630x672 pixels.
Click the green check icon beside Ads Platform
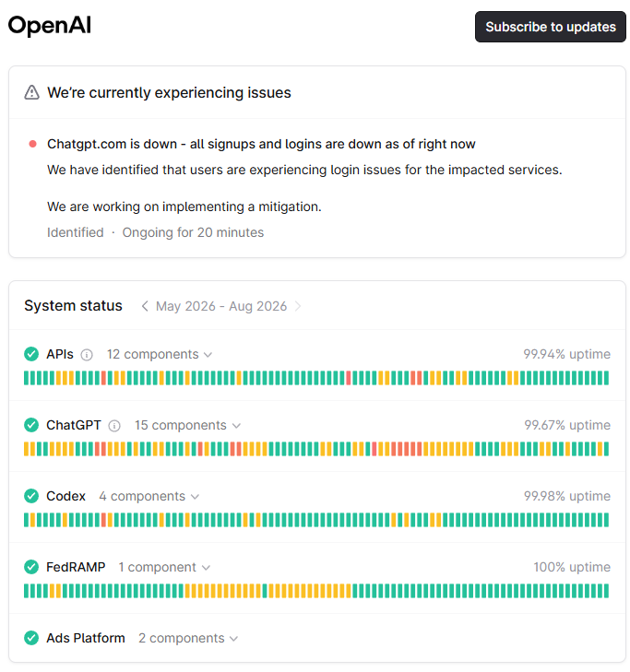tap(31, 638)
